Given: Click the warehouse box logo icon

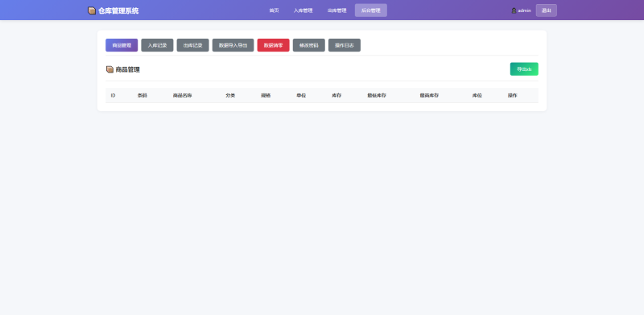Looking at the screenshot, I should point(92,10).
